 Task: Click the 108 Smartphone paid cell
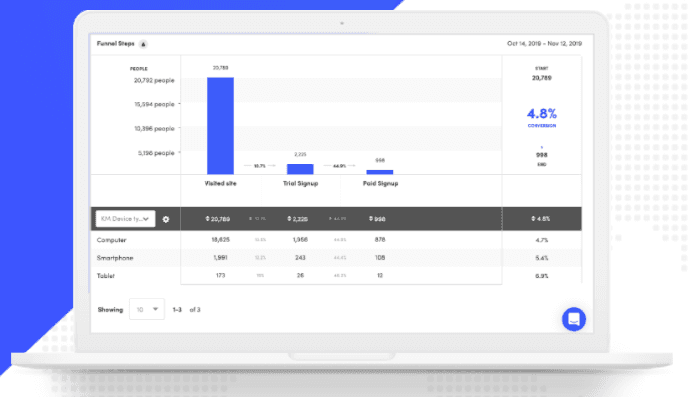(x=380, y=257)
